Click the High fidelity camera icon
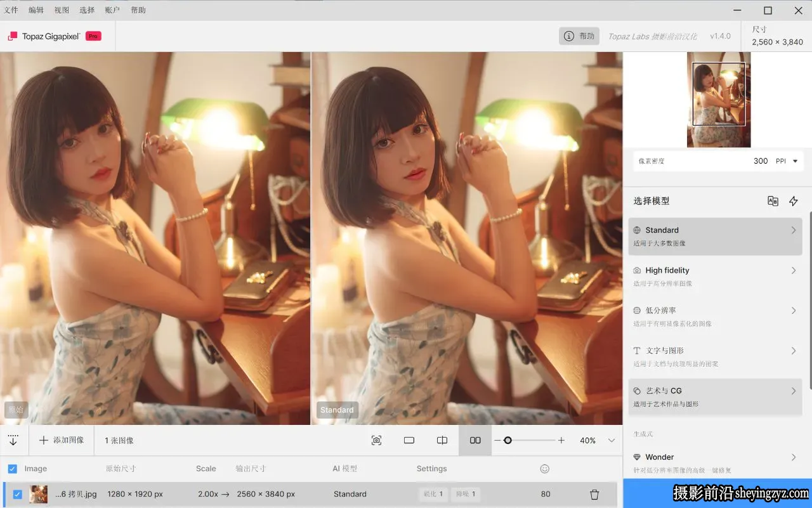This screenshot has height=508, width=812. point(637,270)
